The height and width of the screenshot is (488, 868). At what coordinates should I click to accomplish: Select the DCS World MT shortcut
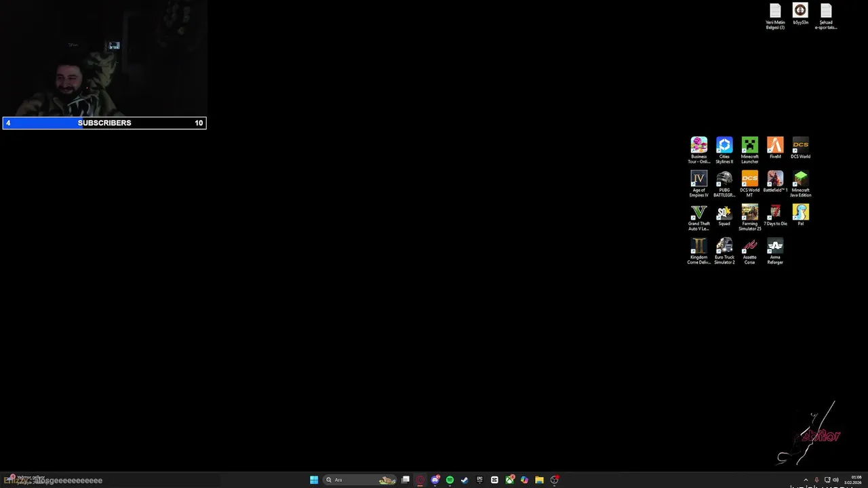pos(749,184)
